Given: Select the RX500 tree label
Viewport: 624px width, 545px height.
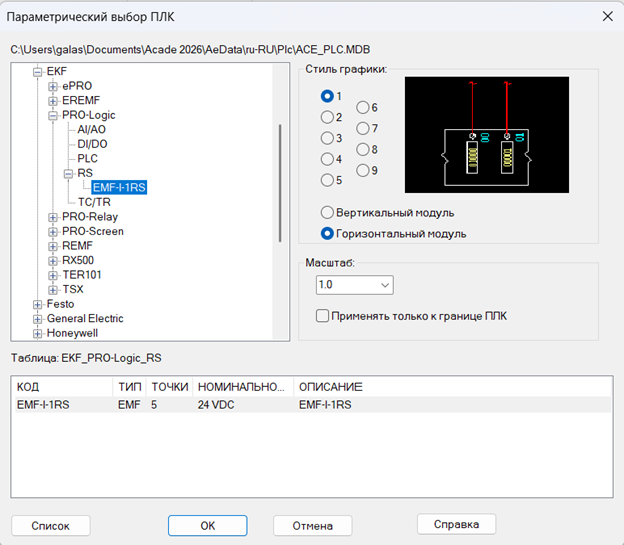Looking at the screenshot, I should (78, 260).
